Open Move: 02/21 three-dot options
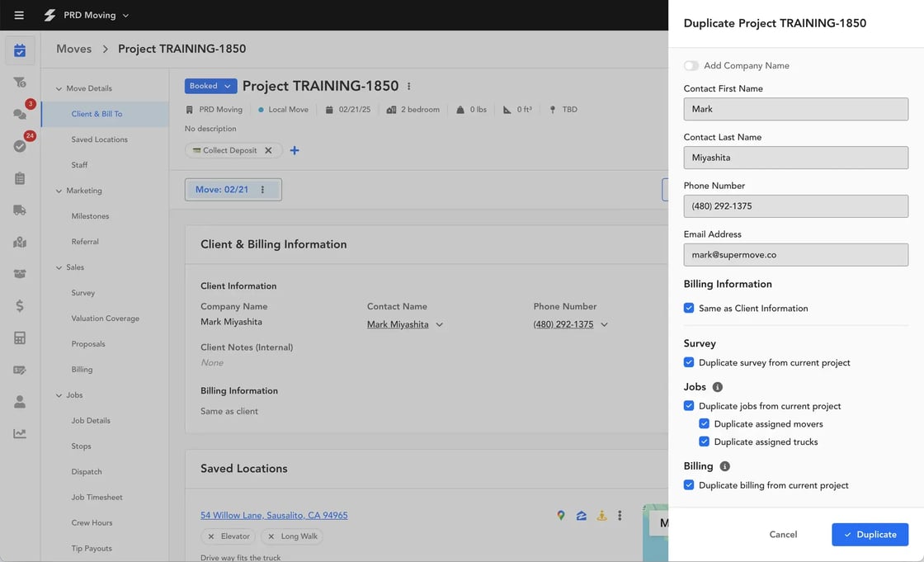The image size is (924, 562). click(263, 190)
